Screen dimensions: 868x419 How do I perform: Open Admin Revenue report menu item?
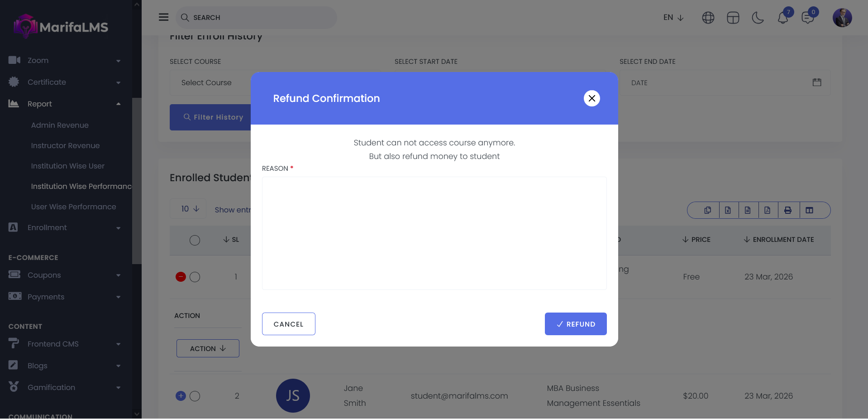click(x=60, y=125)
